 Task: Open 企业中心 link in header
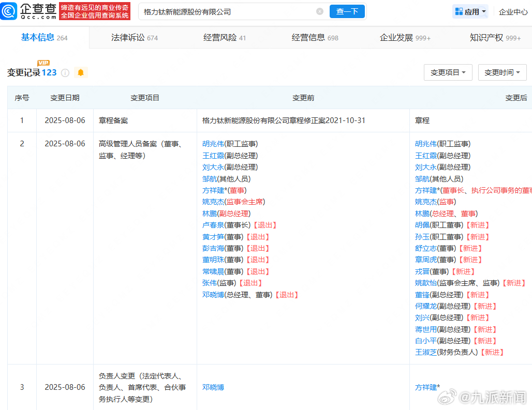513,12
